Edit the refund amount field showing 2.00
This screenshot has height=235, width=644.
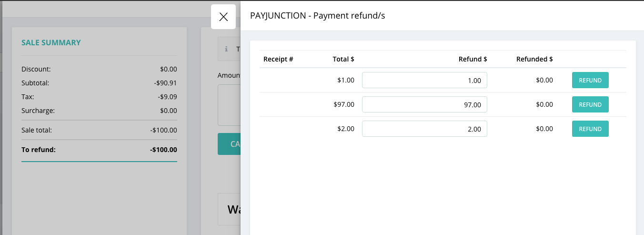(x=424, y=129)
